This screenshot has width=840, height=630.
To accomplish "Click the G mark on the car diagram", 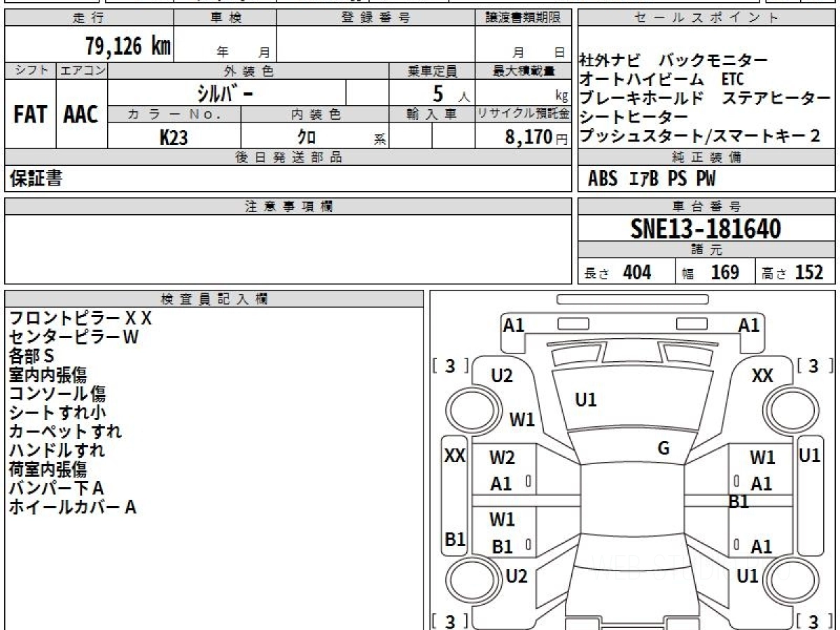I will coord(664,449).
